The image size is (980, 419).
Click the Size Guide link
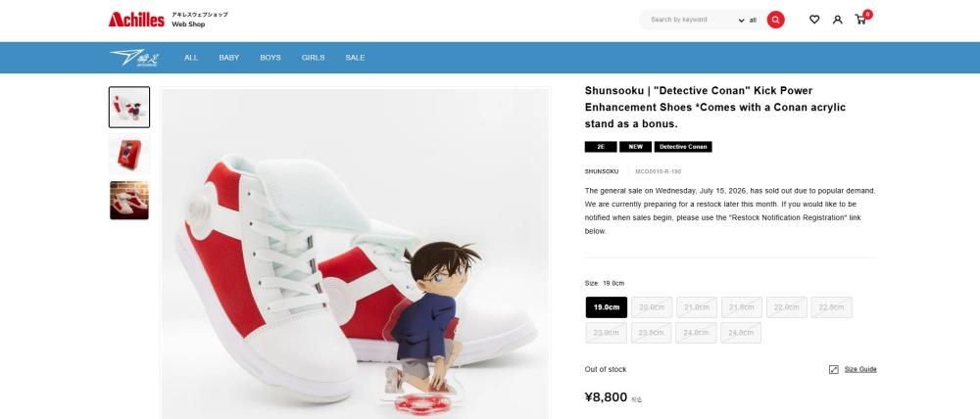860,370
